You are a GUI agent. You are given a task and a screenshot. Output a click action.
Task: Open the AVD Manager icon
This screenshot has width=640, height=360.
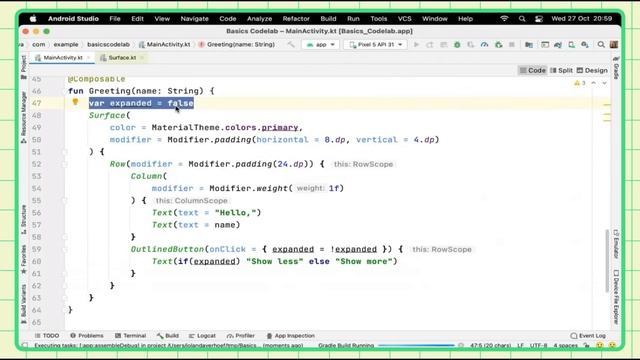point(571,44)
